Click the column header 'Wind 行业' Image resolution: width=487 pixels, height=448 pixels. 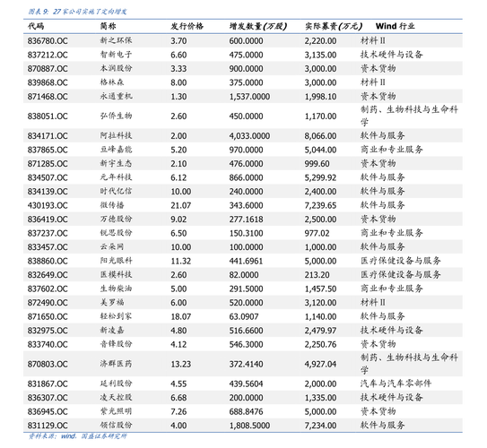395,26
